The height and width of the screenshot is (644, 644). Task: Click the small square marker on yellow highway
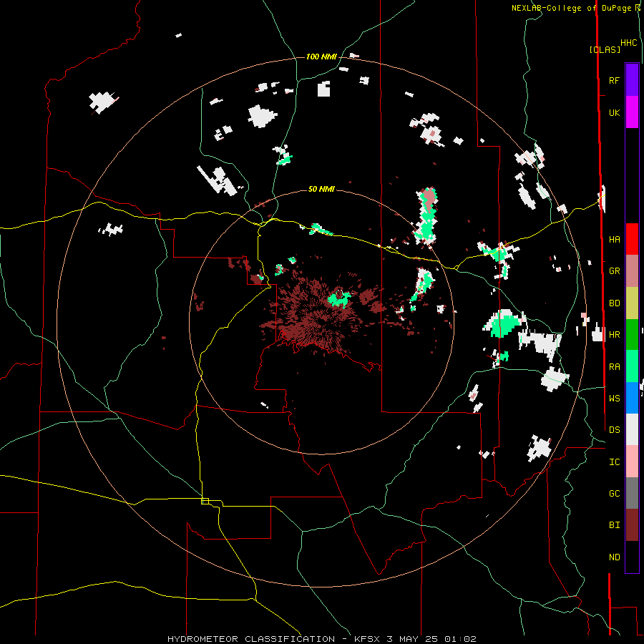[205, 501]
